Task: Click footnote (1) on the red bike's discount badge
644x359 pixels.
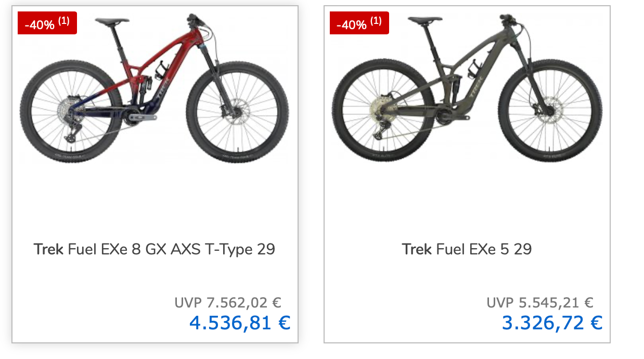Action: coord(64,21)
